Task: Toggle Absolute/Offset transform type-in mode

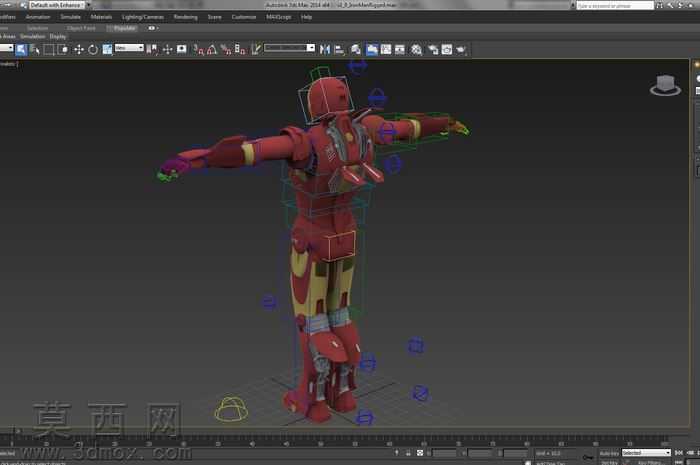Action: 420,453
